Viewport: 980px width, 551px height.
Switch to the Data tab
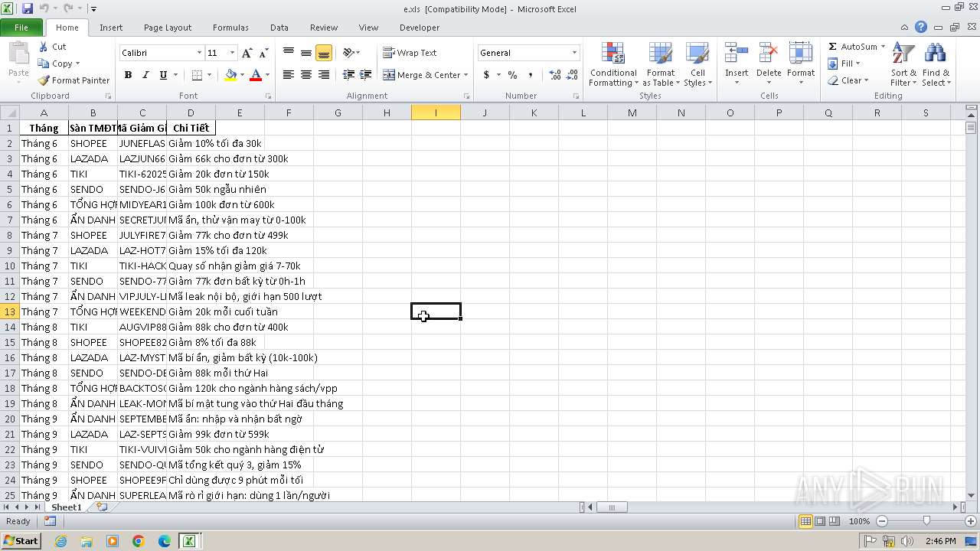[279, 28]
